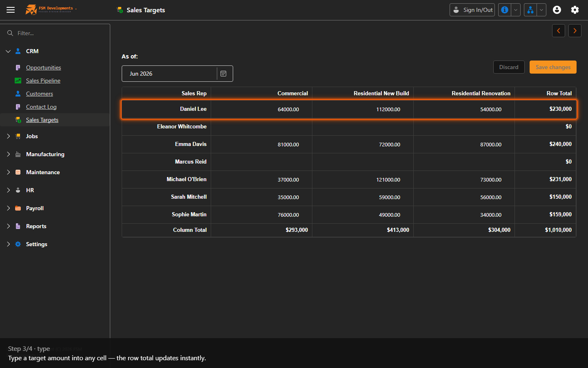The width and height of the screenshot is (588, 368).
Task: Select Eleanor Whitcombe's empty Commercial cell
Action: point(261,127)
